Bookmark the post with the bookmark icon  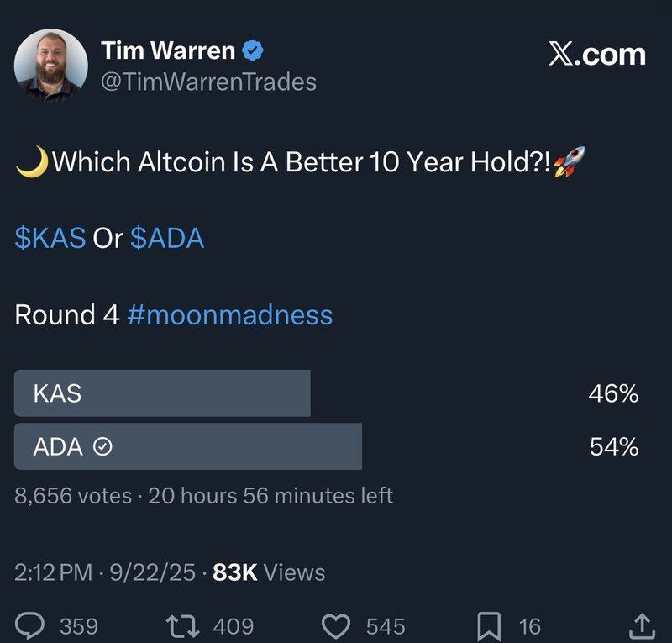[x=489, y=626]
